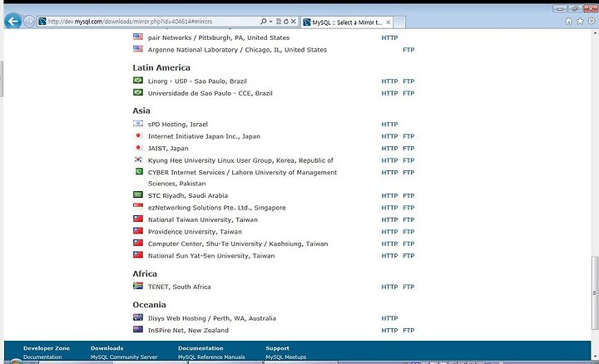Click the New Zealand flag beside InSPire Net
599x364 pixels.
[138, 329]
